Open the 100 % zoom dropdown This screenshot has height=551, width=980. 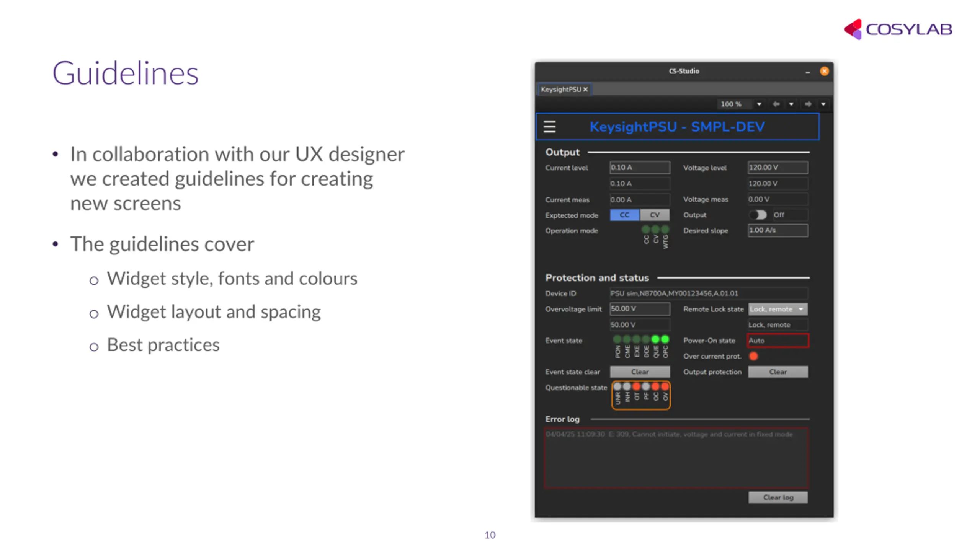(759, 104)
